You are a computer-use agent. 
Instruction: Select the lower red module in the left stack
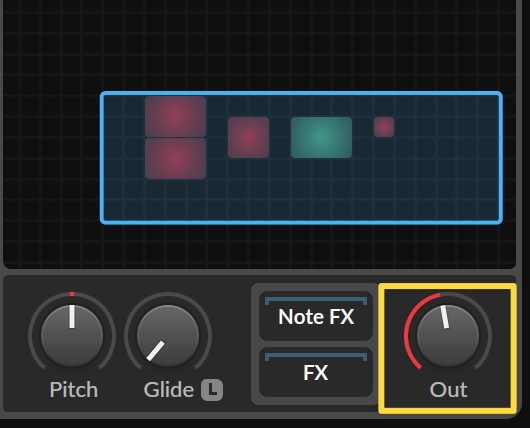(175, 159)
